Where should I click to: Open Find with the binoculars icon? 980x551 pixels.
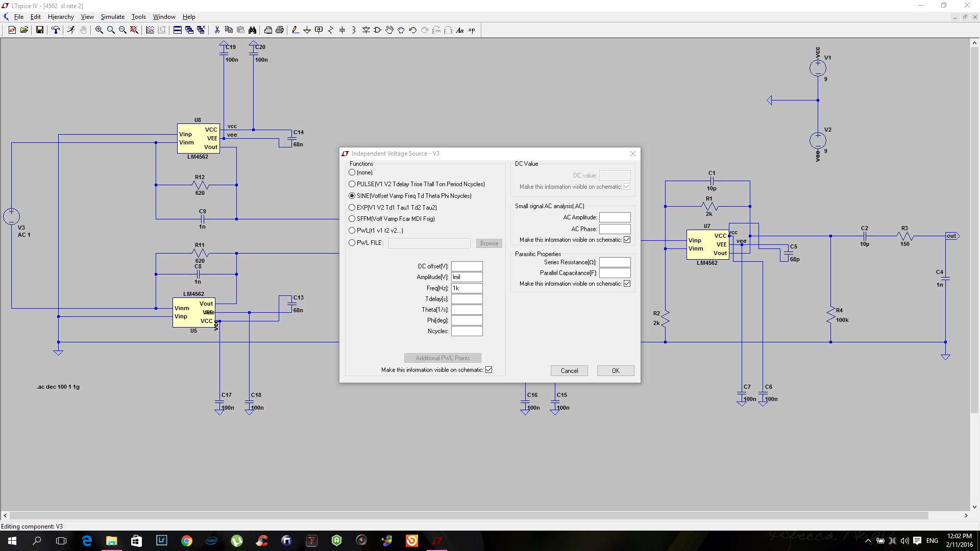tap(252, 30)
